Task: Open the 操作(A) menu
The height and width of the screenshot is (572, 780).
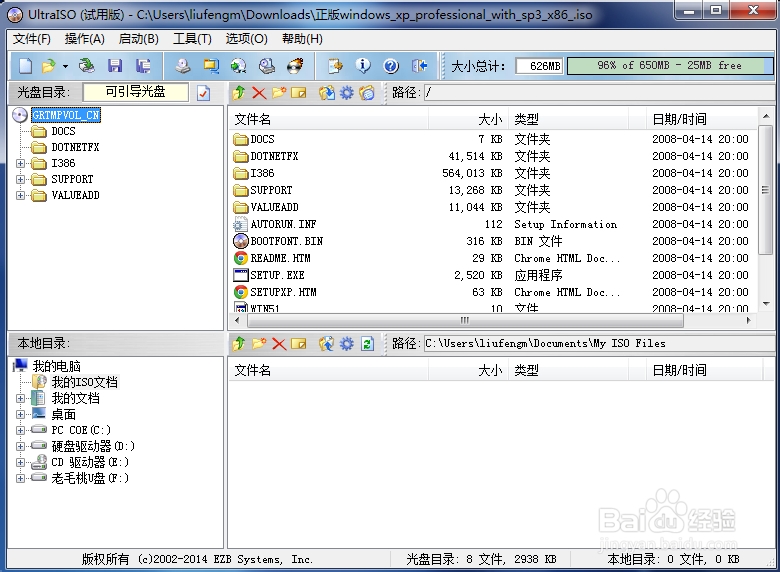Action: [85, 39]
